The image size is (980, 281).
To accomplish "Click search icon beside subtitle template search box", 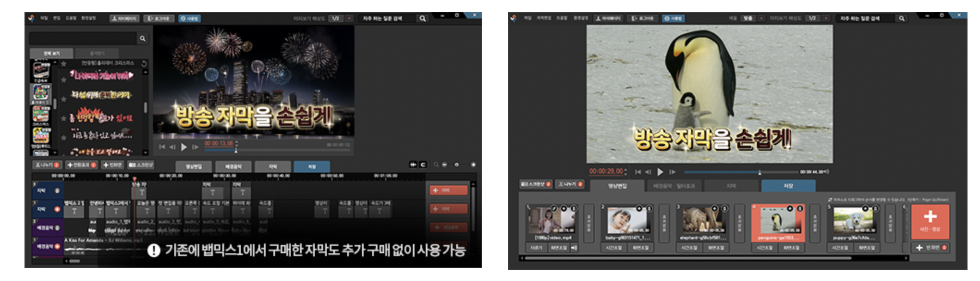I will pyautogui.click(x=142, y=38).
